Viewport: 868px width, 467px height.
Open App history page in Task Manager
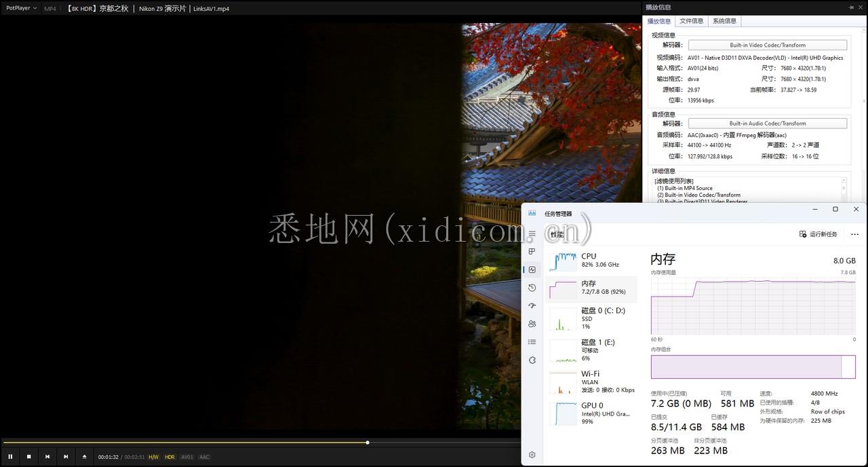(x=532, y=288)
